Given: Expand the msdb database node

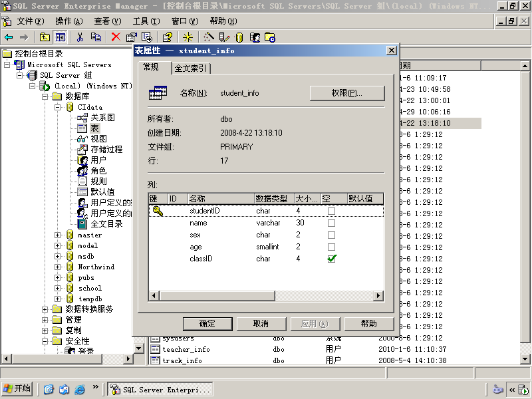Looking at the screenshot, I should pos(57,256).
